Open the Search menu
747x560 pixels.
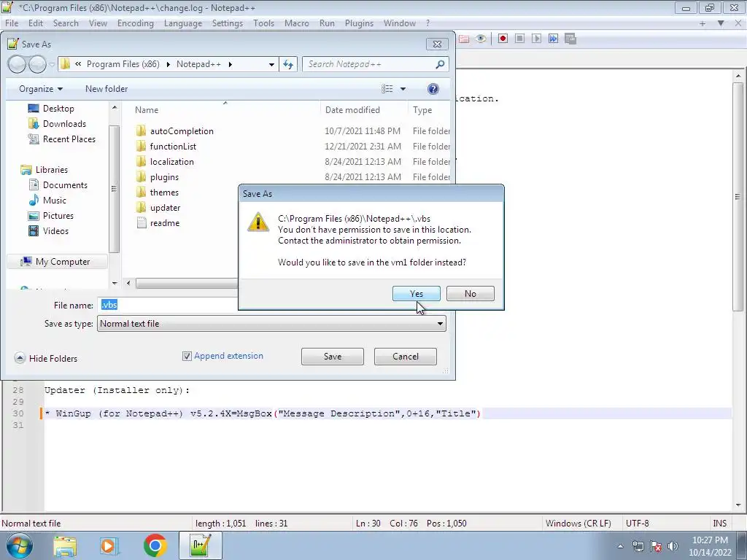pyautogui.click(x=66, y=23)
